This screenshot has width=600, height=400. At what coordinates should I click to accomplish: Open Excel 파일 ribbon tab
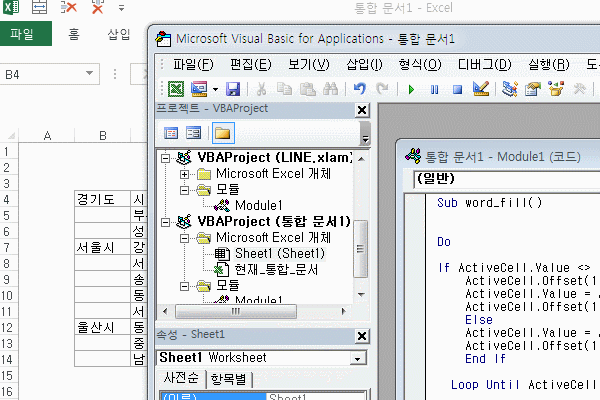26,34
